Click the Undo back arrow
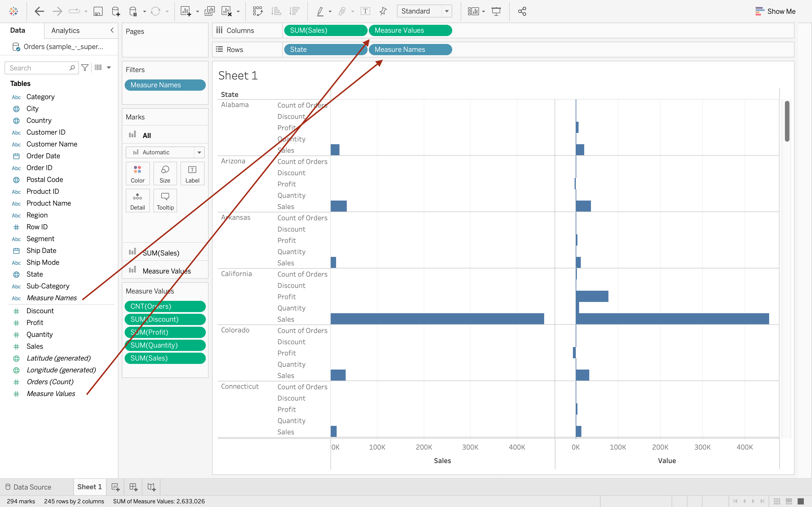 pos(39,11)
